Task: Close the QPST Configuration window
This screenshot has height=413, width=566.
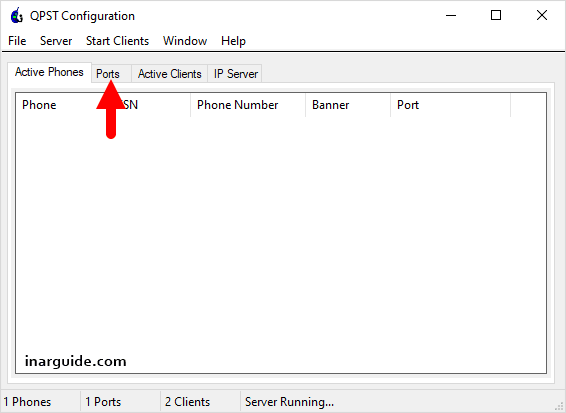Action: pos(542,16)
